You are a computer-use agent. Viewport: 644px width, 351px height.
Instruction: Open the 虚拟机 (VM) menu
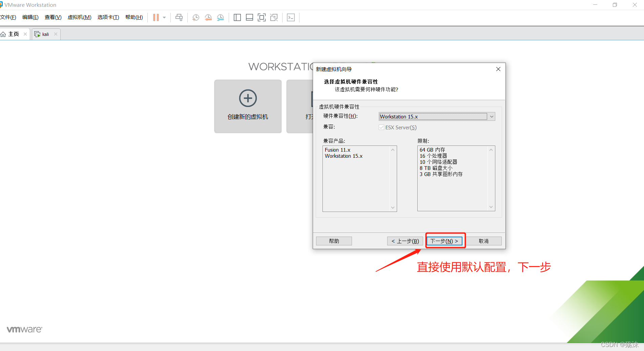coord(79,17)
